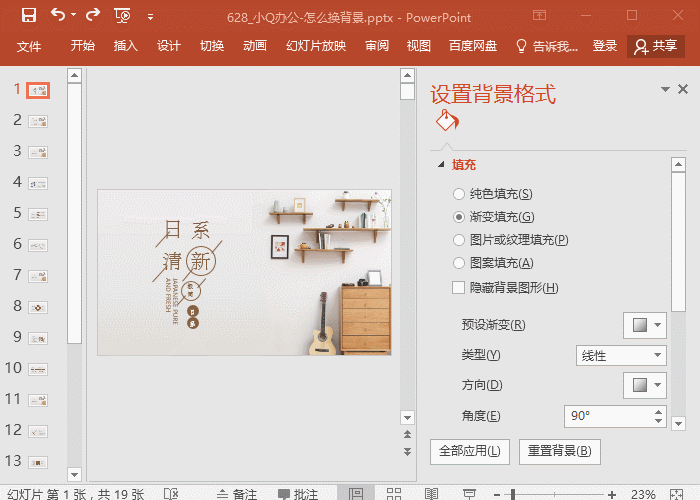Click the editing area scroll-down arrow

coord(407,418)
